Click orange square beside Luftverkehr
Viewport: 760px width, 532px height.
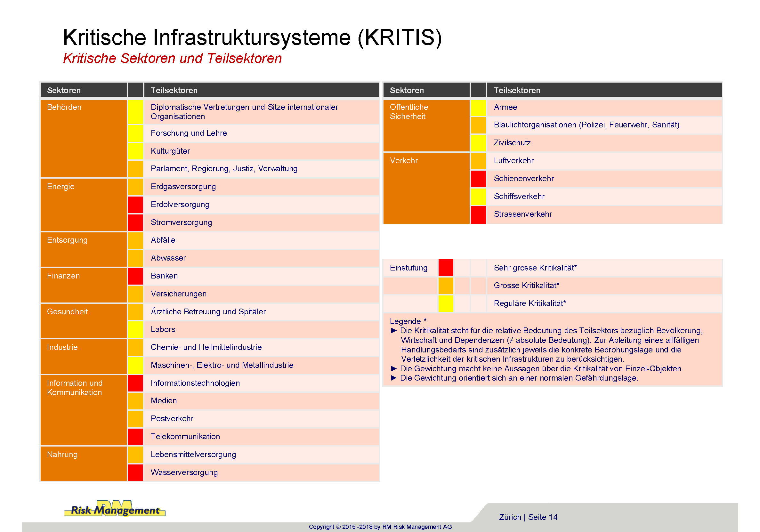[x=478, y=161]
